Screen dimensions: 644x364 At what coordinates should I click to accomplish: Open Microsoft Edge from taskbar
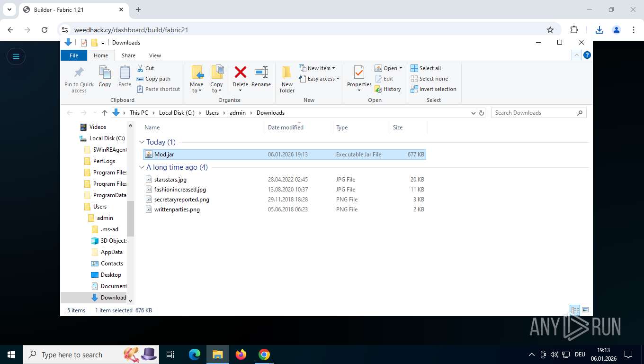[195, 355]
